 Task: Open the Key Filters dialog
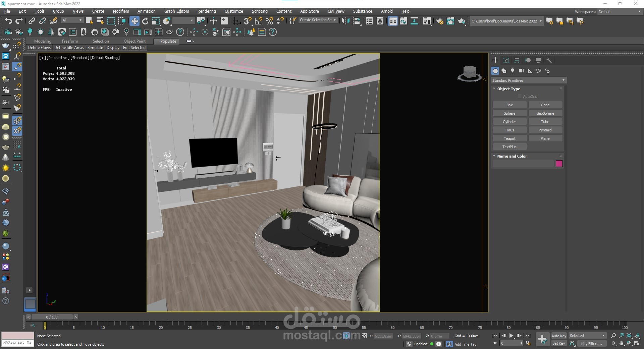coord(591,343)
